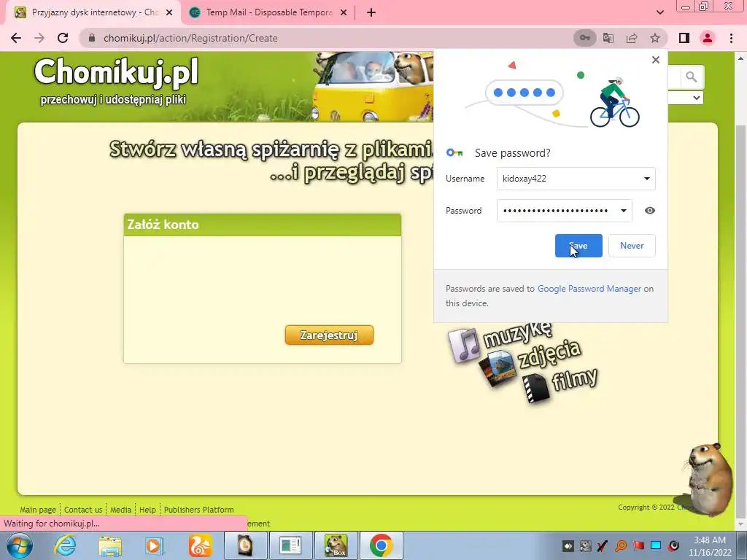
Task: Click the hamster mascot image
Action: click(x=708, y=479)
